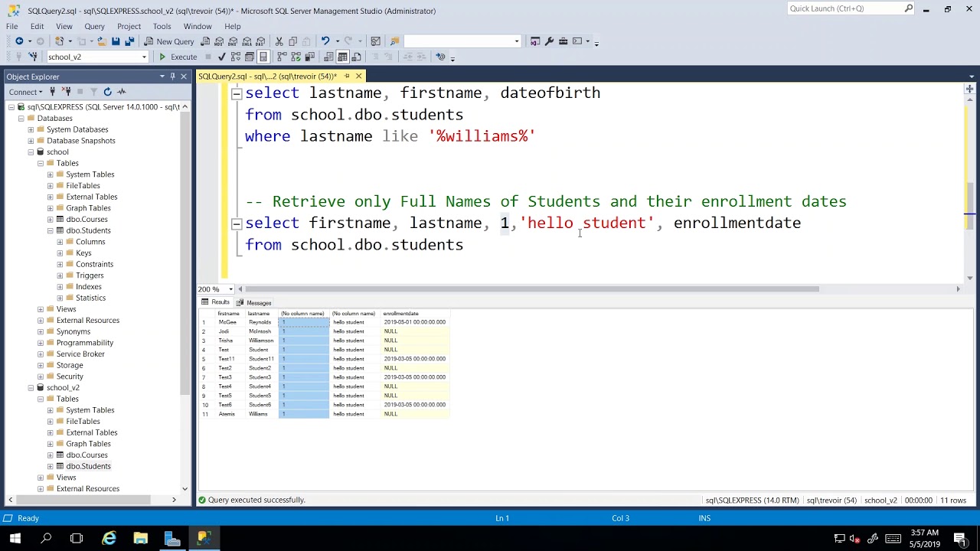980x551 pixels.
Task: Open a DMX query from toolbar
Action: [x=233, y=41]
